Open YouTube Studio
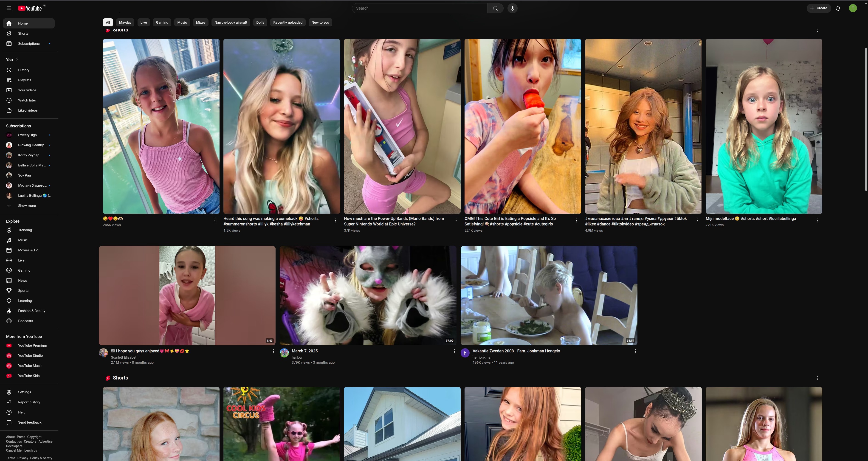The height and width of the screenshot is (461, 868). click(x=29, y=356)
